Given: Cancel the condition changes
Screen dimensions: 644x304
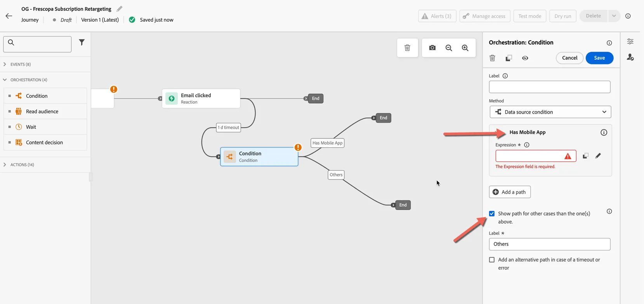Looking at the screenshot, I should [x=569, y=58].
